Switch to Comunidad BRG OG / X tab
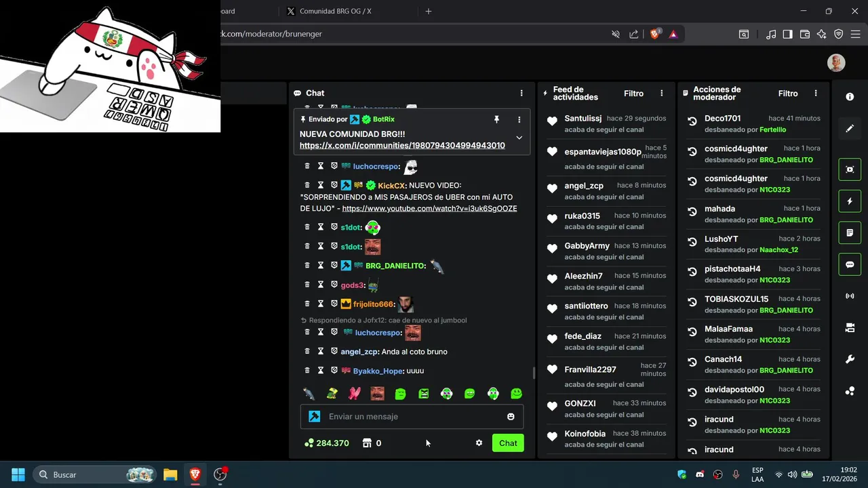The width and height of the screenshot is (868, 488). [336, 11]
